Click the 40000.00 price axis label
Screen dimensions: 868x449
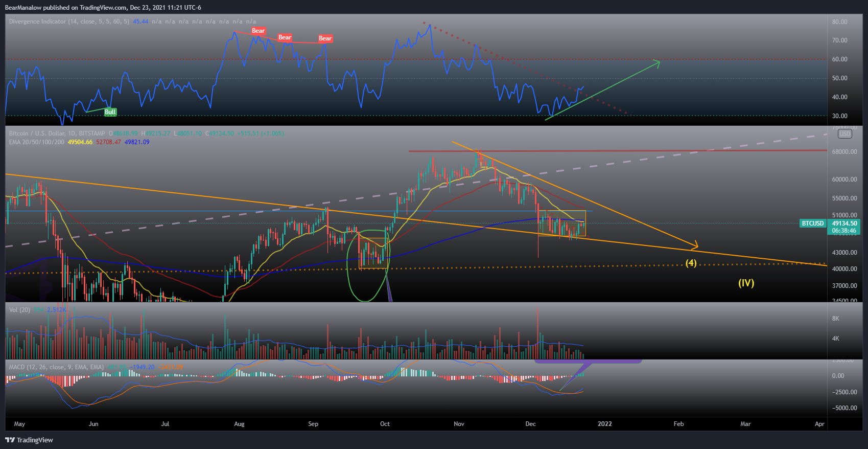click(844, 269)
